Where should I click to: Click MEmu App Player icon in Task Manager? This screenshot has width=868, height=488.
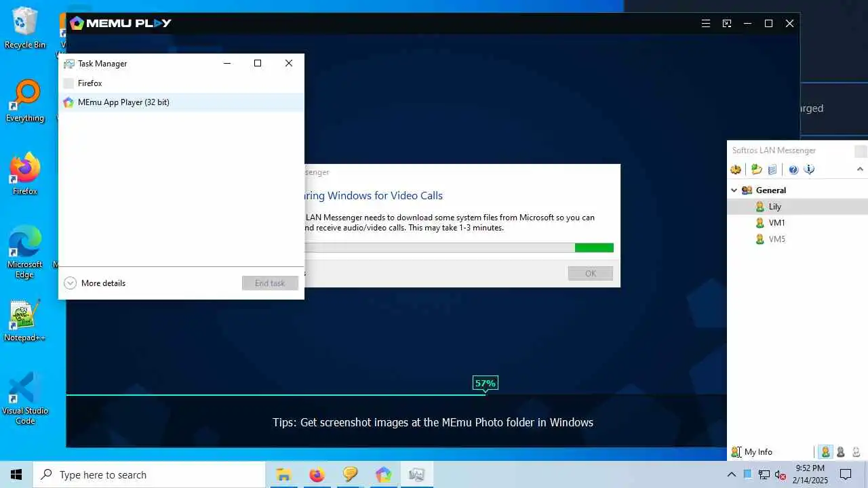(68, 102)
